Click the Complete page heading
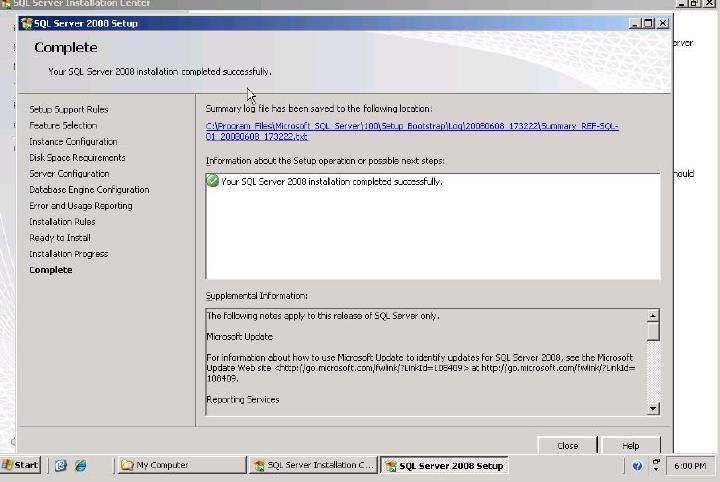 [x=66, y=47]
